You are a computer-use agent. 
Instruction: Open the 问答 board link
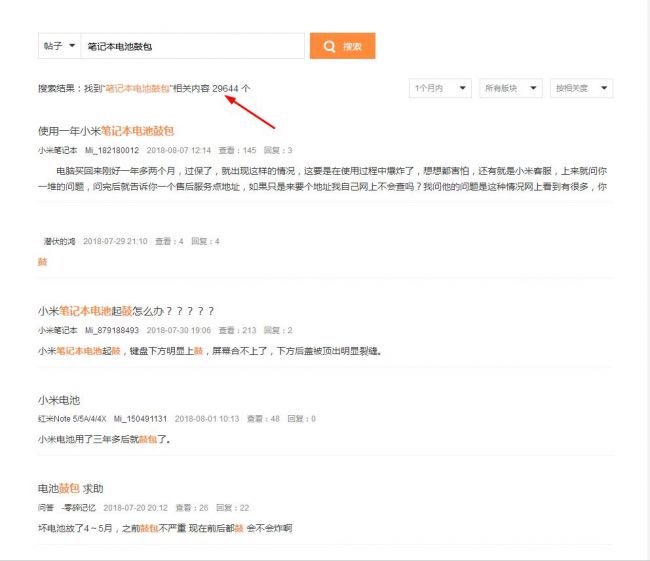(x=46, y=508)
